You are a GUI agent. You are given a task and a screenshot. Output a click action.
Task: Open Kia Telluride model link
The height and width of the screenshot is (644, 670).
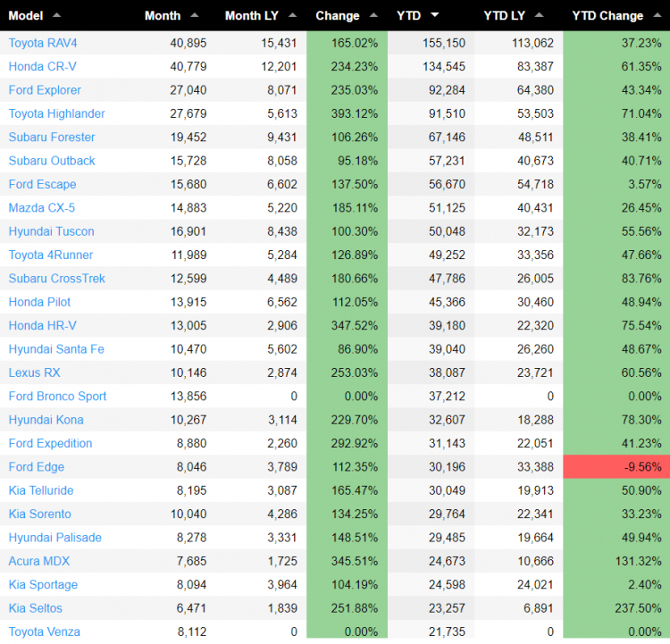point(41,490)
